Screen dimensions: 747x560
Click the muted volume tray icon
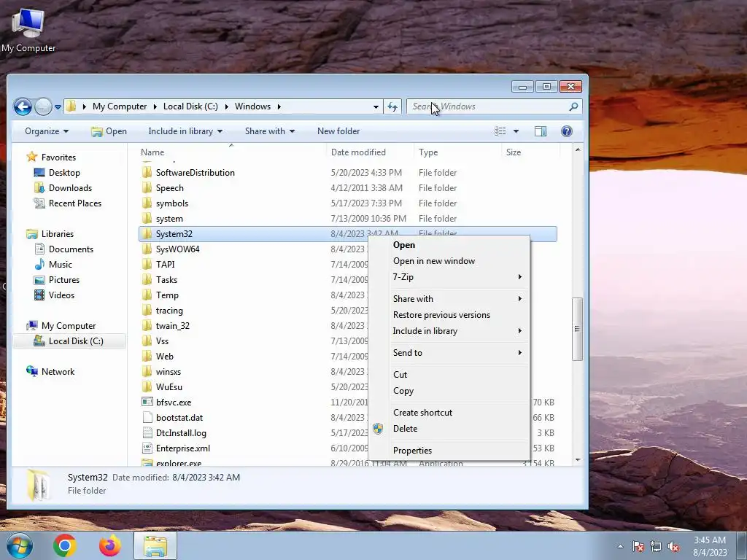[x=673, y=546]
